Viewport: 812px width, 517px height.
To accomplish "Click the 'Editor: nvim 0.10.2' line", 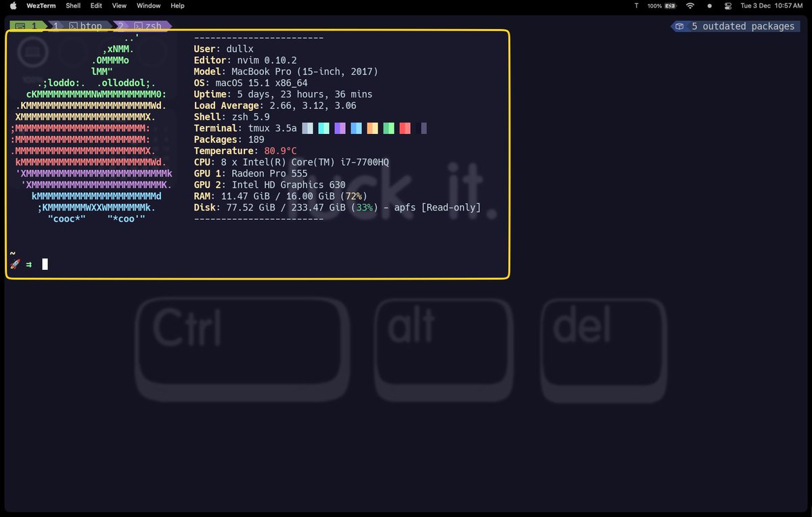I will pos(245,60).
